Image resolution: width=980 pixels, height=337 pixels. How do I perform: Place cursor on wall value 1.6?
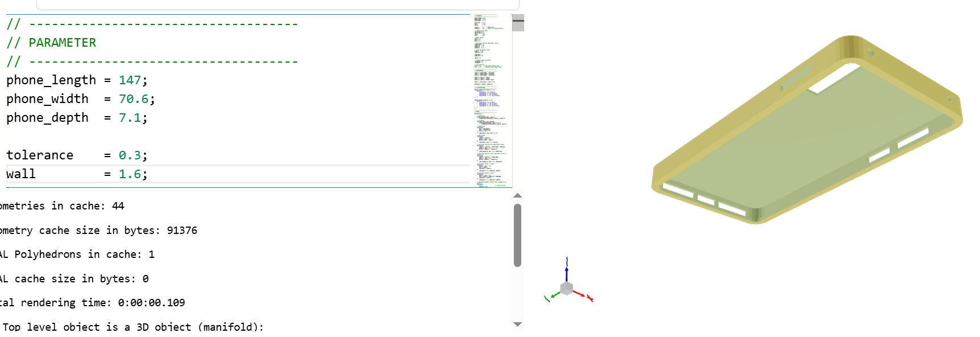point(130,174)
